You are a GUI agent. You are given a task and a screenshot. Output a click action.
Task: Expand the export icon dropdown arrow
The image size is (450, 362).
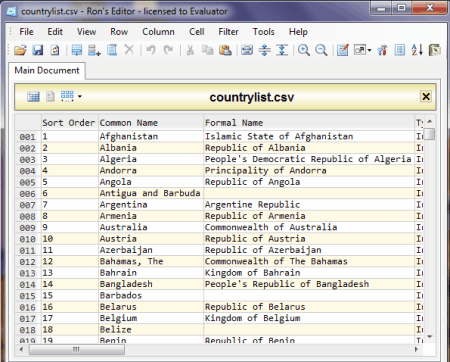[x=369, y=51]
